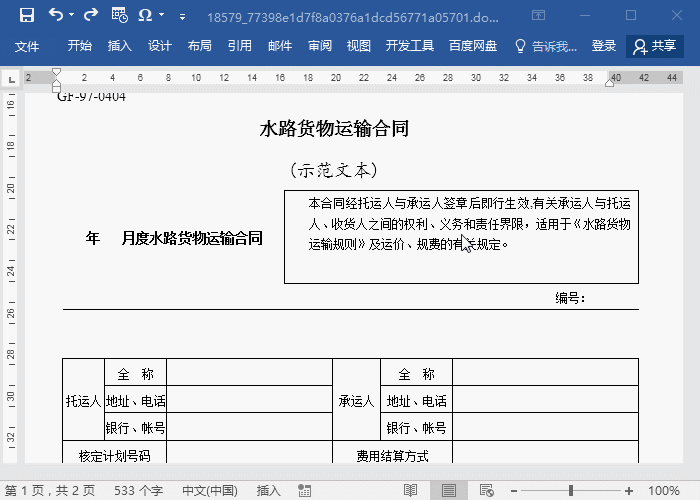Undo the last action

[x=56, y=15]
